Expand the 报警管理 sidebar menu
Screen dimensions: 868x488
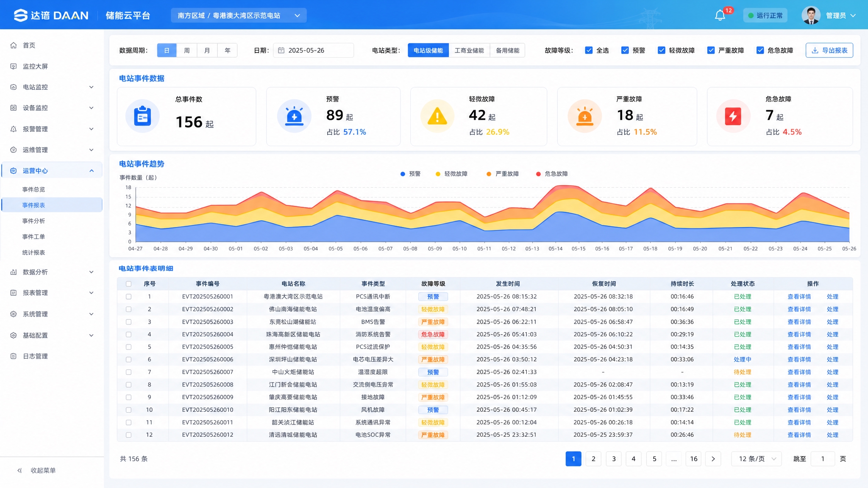52,129
